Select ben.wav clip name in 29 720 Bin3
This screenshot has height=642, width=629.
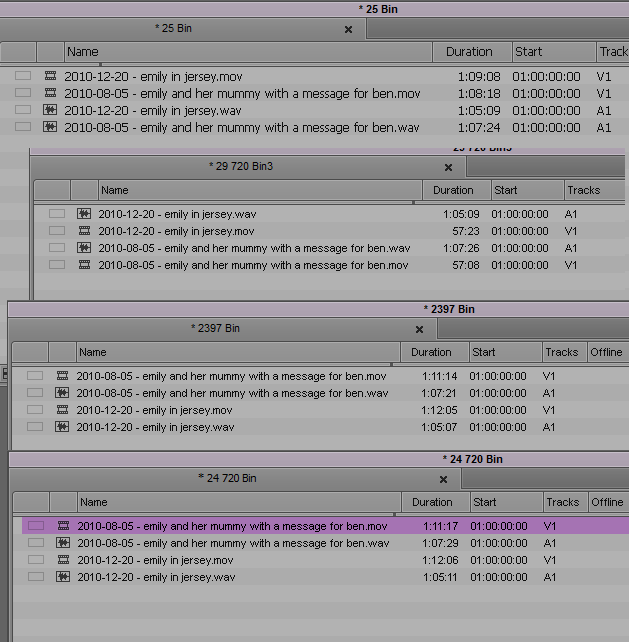(x=254, y=248)
